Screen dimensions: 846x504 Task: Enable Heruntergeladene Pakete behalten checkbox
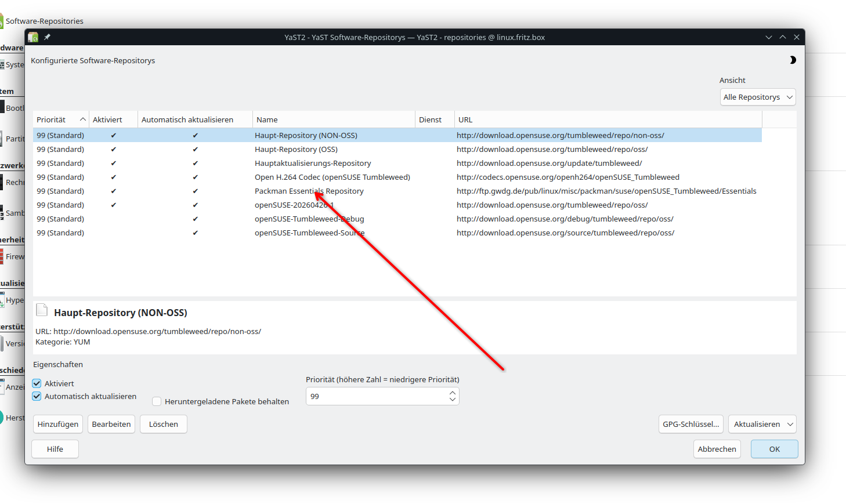tap(157, 401)
